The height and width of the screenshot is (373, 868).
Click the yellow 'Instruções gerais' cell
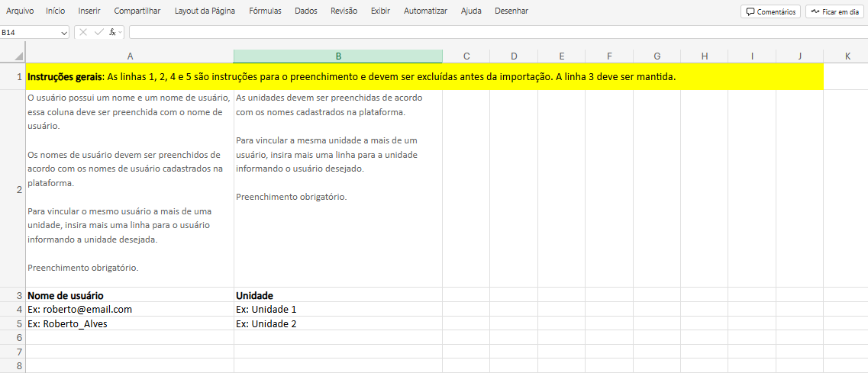(x=424, y=76)
